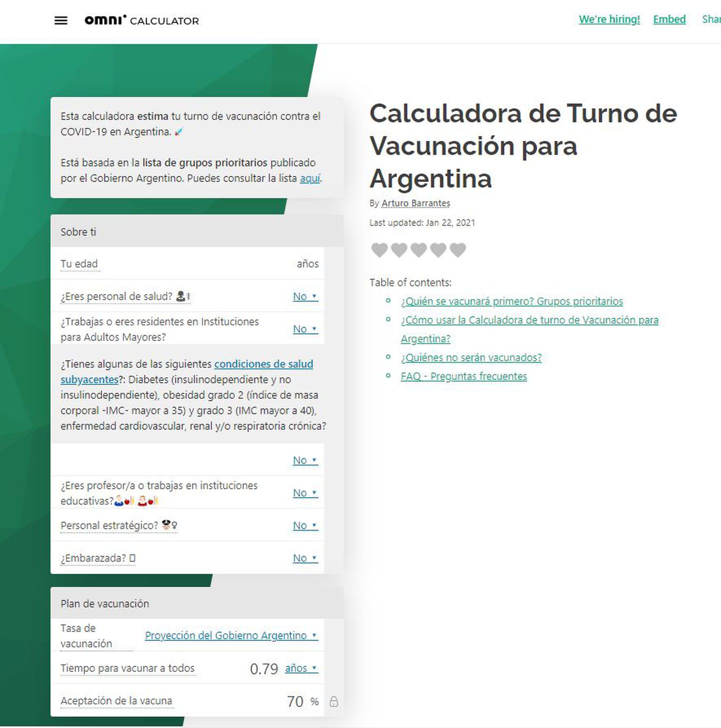The height and width of the screenshot is (728, 721).
Task: Open the personal de salud dropdown
Action: [x=305, y=296]
